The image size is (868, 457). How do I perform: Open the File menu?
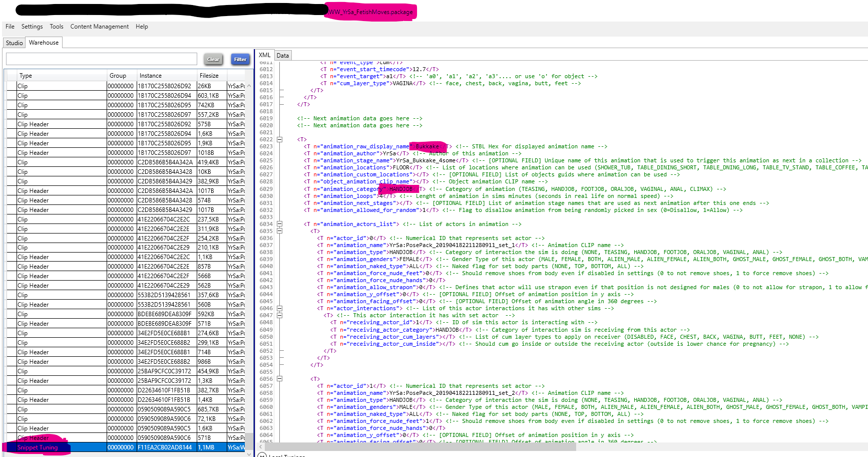coord(10,27)
